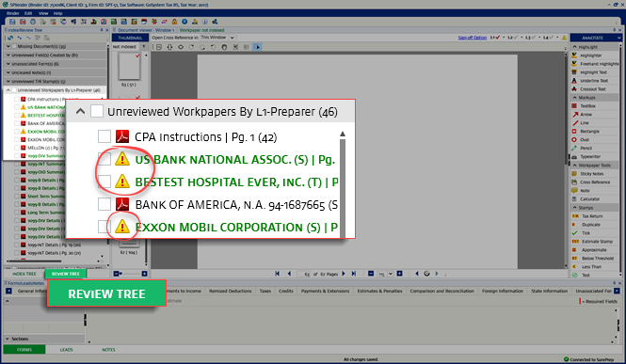Click the refresh icon in Index/Review Tree toolbar
Viewport: 626px width, 364px height.
point(10,38)
